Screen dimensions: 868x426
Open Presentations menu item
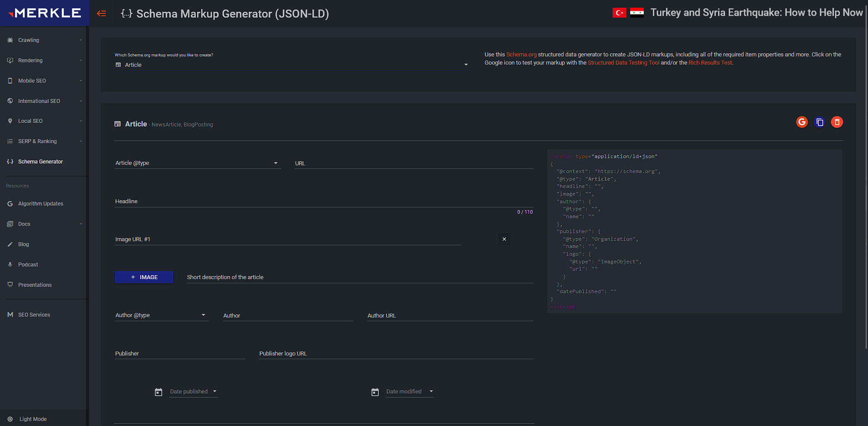point(44,285)
